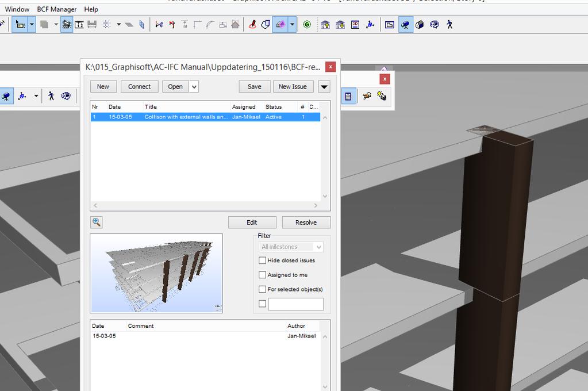Click the gray slanted plane icon
The width and height of the screenshot is (588, 391).
[129, 25]
